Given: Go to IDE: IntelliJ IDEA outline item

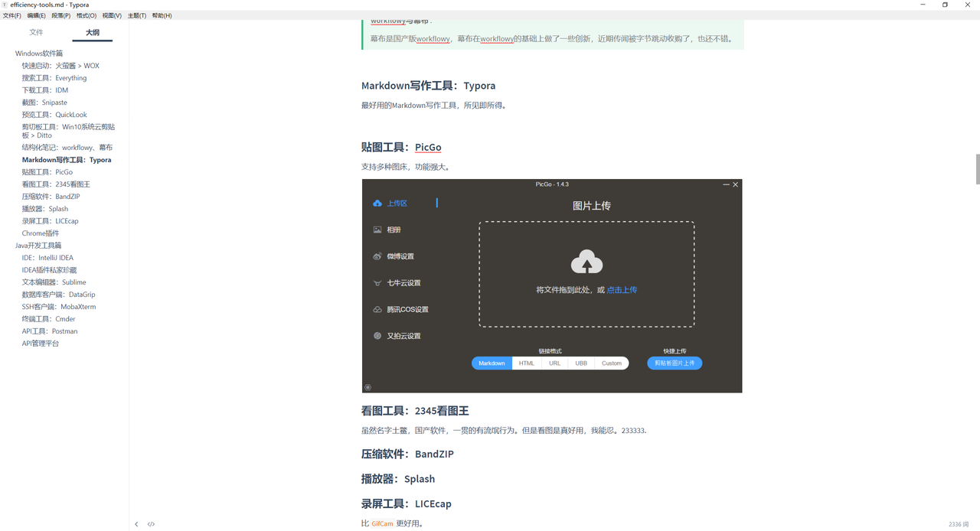Looking at the screenshot, I should (x=47, y=258).
